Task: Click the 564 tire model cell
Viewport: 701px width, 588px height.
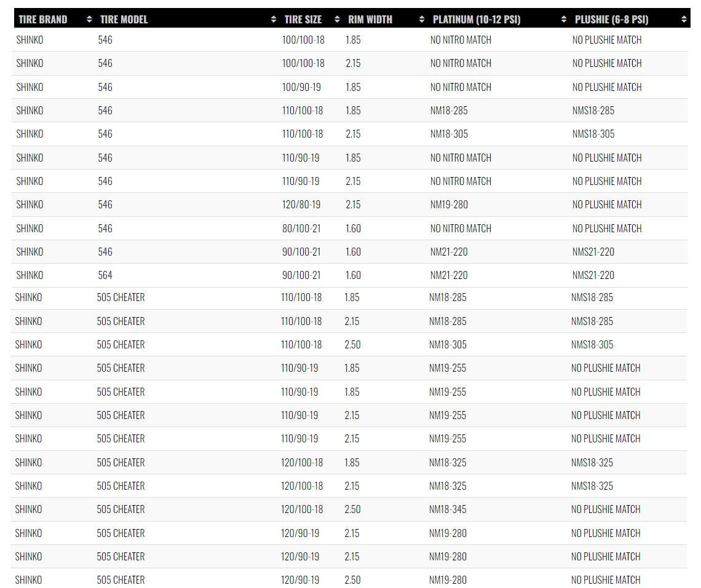Action: tap(105, 275)
